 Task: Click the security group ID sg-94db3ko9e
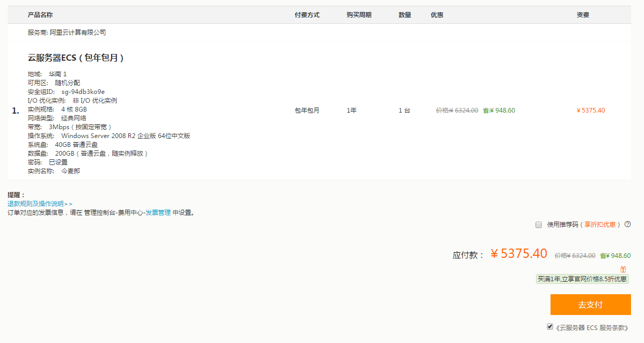pos(83,92)
